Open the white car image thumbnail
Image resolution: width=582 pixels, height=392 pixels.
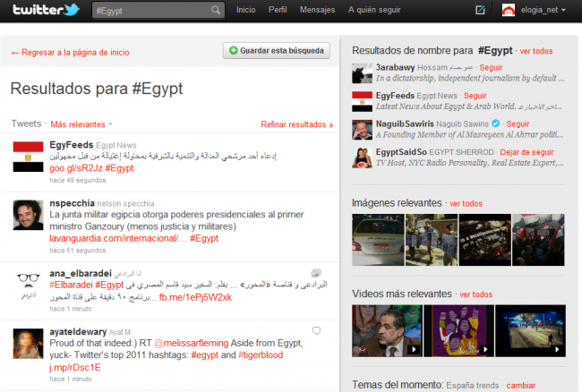click(378, 240)
